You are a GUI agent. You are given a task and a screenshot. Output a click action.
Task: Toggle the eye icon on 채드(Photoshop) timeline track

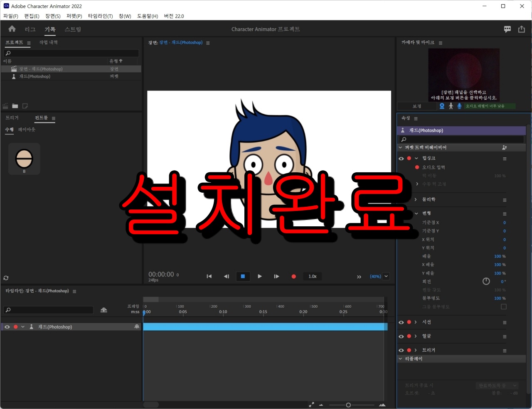(7, 327)
